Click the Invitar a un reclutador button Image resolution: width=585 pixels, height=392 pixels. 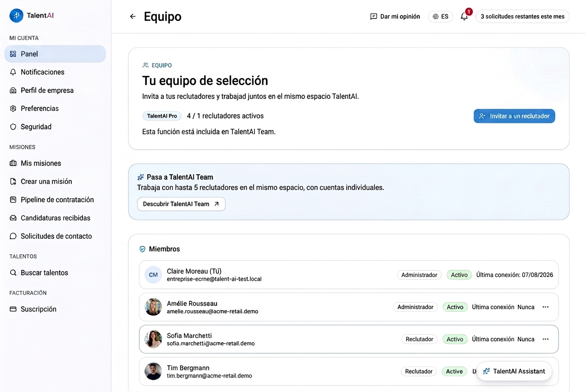tap(514, 116)
